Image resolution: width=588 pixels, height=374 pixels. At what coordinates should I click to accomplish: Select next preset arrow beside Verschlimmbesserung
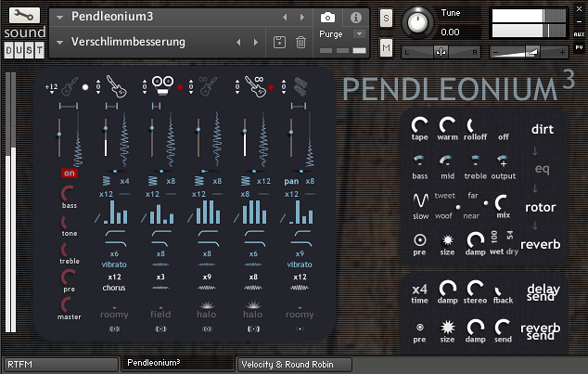pos(256,43)
